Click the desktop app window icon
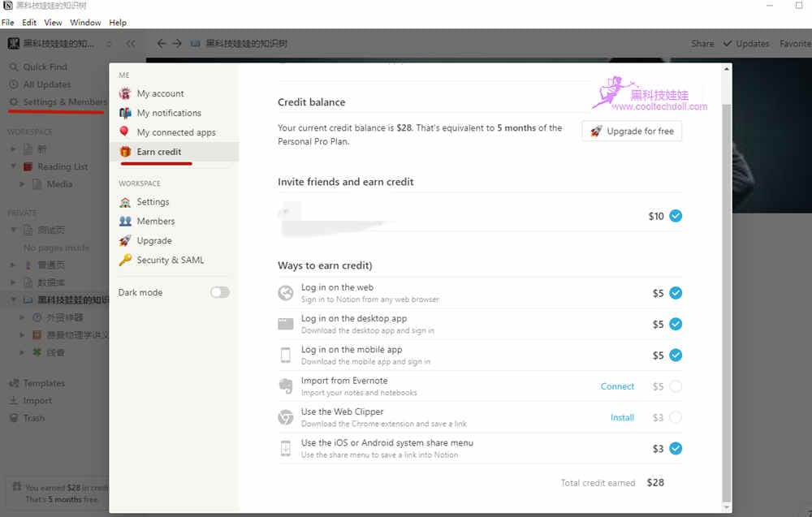This screenshot has height=517, width=812. coord(285,324)
